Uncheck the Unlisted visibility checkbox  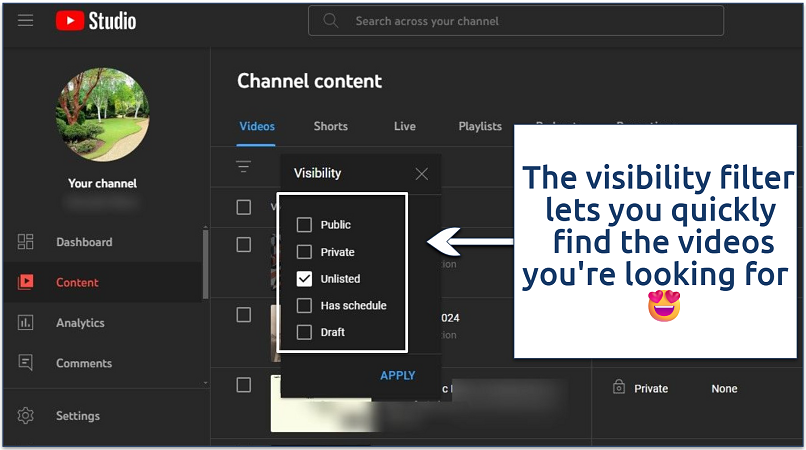coord(305,279)
